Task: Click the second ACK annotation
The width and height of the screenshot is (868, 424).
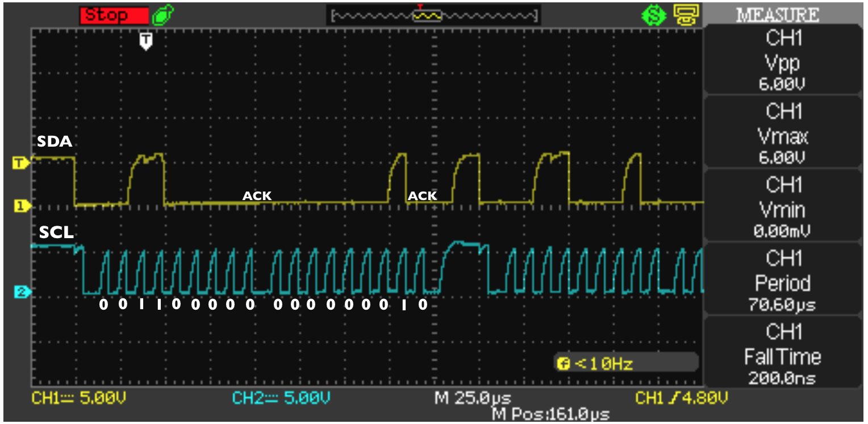Action: pos(423,196)
